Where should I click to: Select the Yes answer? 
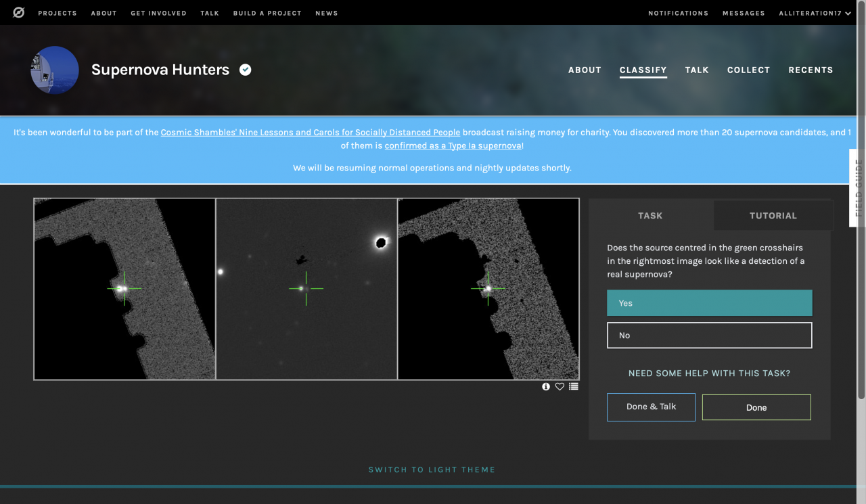[709, 303]
